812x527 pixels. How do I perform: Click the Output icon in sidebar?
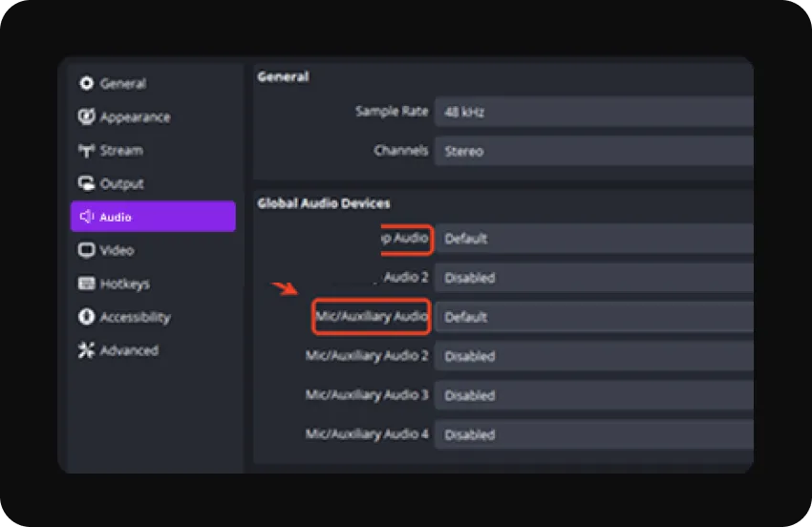(87, 183)
